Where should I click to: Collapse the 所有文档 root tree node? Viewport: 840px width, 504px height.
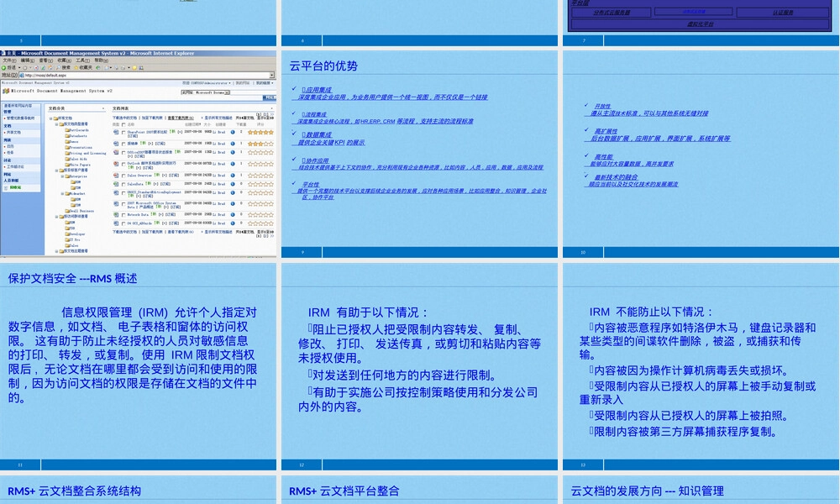point(51,118)
